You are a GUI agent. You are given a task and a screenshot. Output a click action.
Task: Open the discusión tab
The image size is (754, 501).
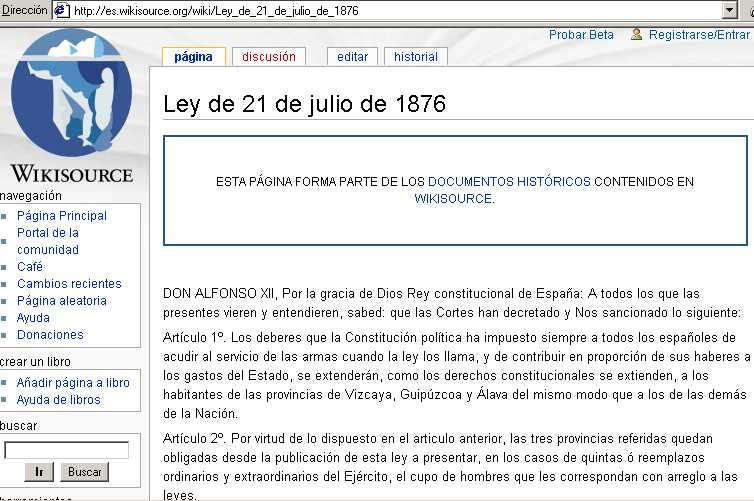[269, 57]
